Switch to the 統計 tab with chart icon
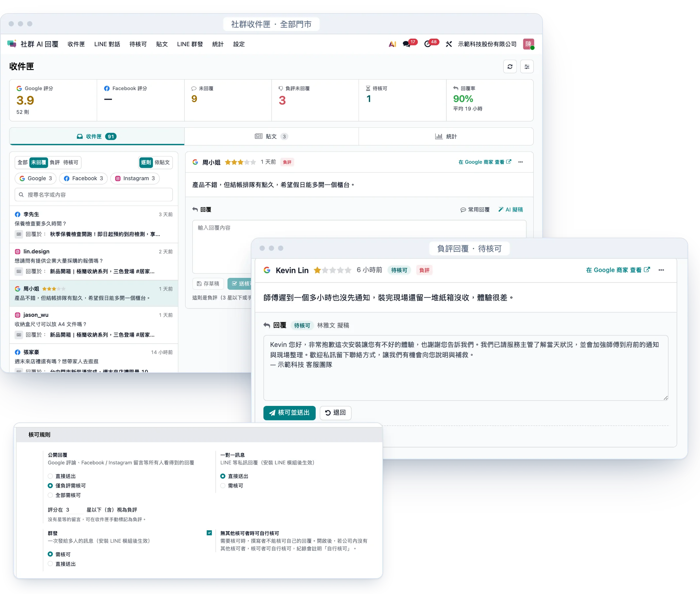Screen dimensions: 700x594 (x=446, y=136)
